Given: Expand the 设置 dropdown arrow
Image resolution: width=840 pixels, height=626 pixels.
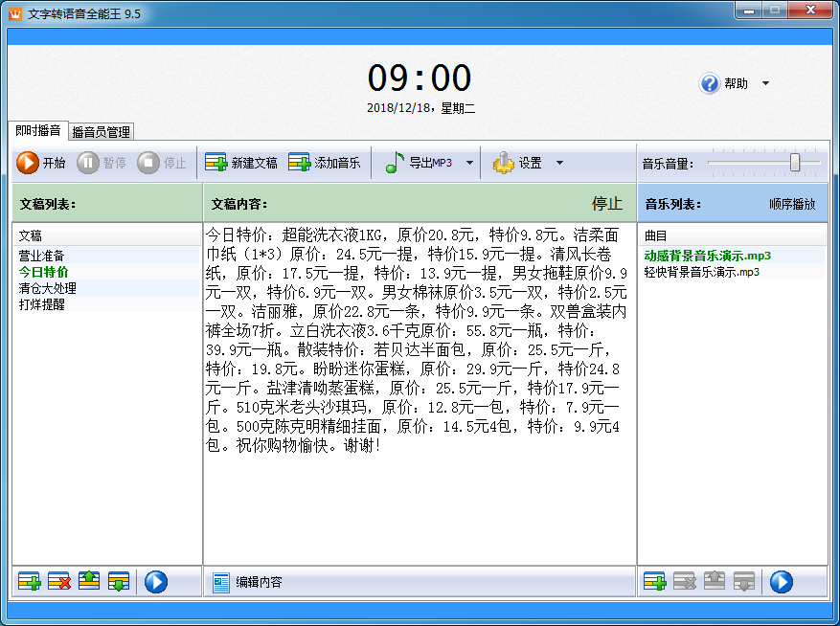Looking at the screenshot, I should coord(559,163).
